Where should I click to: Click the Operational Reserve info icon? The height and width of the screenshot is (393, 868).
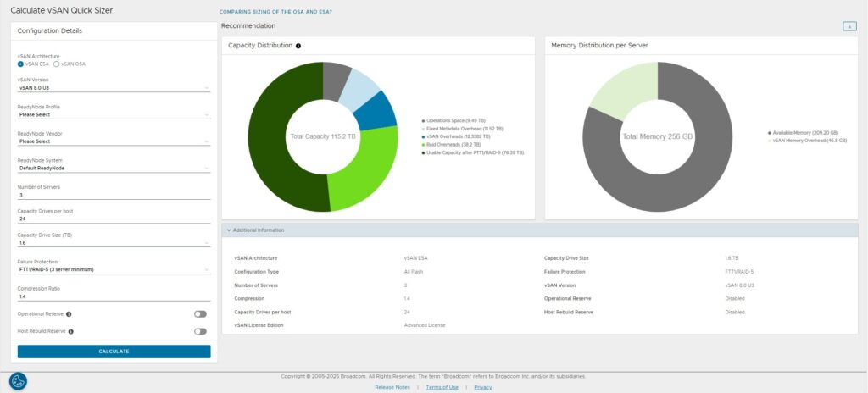coord(69,314)
